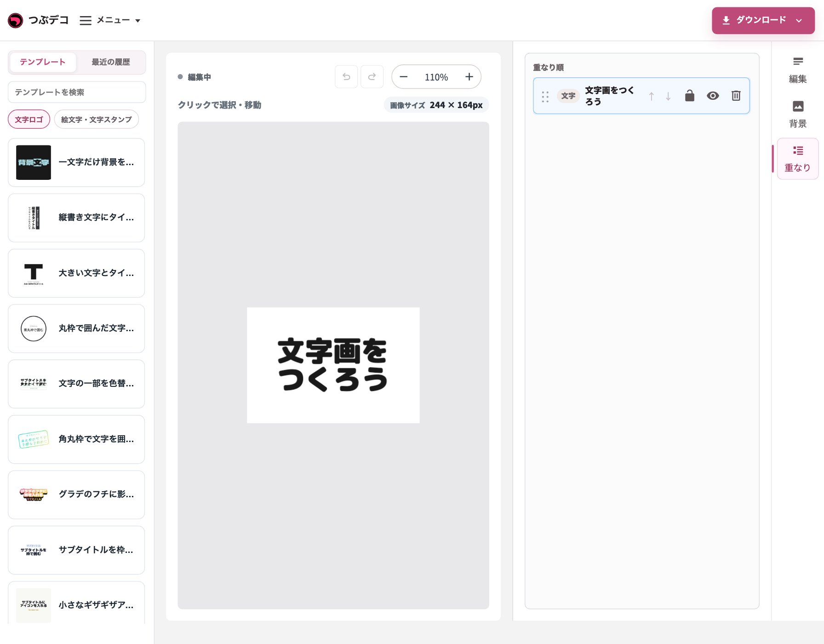Expand the download options chevron
824x644 pixels.
(x=799, y=20)
